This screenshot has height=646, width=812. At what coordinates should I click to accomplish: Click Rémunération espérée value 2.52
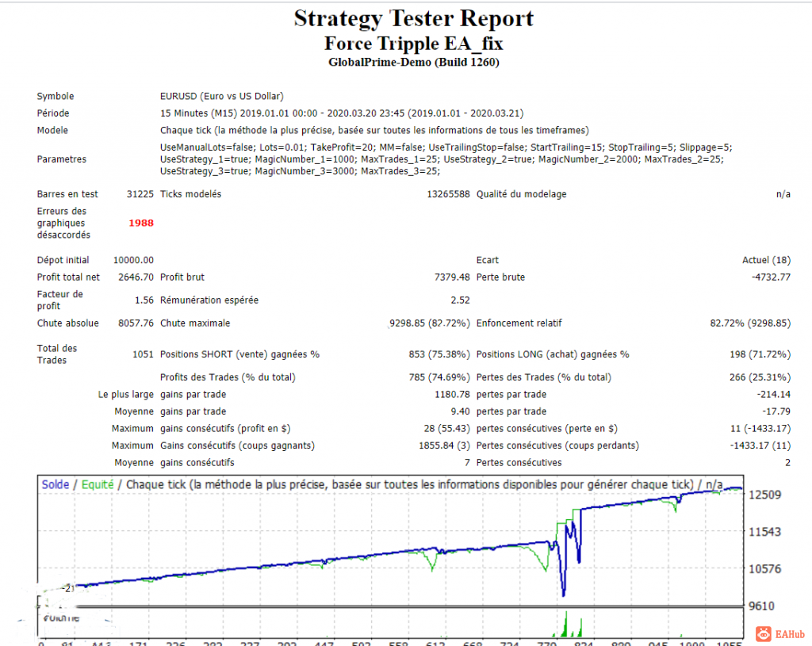[461, 300]
